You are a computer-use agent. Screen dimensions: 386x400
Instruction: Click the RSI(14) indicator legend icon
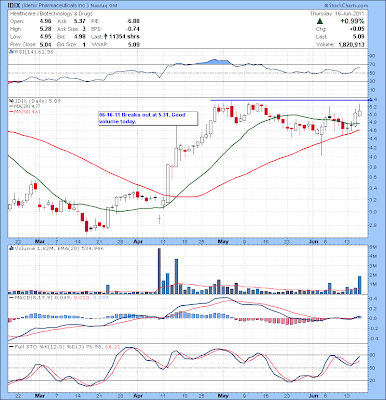11,52
